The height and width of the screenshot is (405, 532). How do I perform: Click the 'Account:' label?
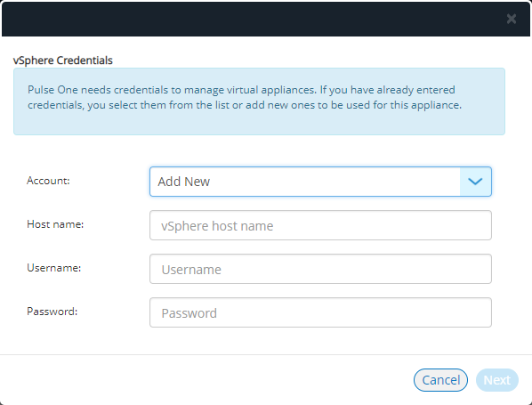[x=48, y=181]
